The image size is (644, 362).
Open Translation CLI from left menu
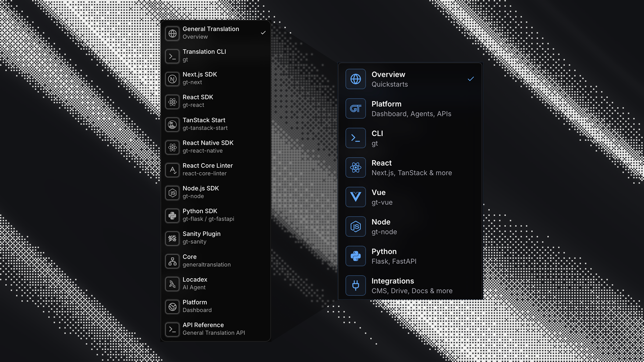tap(216, 56)
